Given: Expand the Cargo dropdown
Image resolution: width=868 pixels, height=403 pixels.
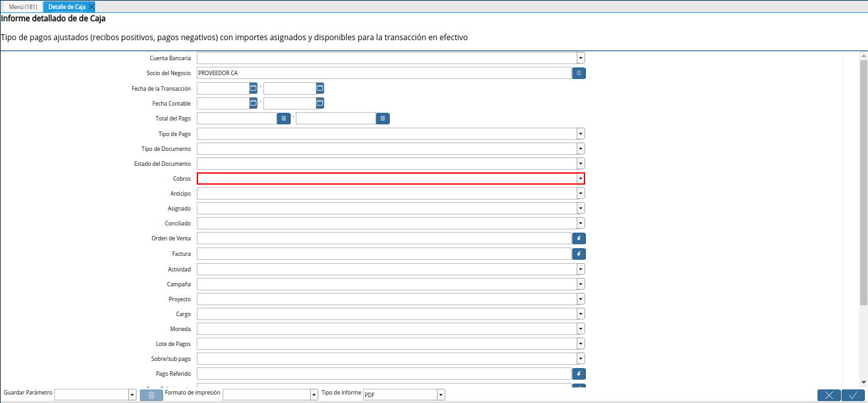Looking at the screenshot, I should tap(581, 314).
